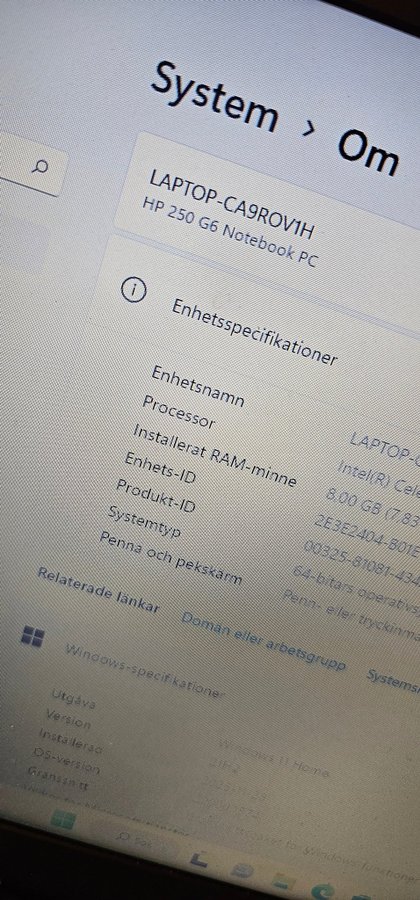Screen dimensions: 420x900
Task: Click the Om breadcrumb title
Action: tap(368, 151)
